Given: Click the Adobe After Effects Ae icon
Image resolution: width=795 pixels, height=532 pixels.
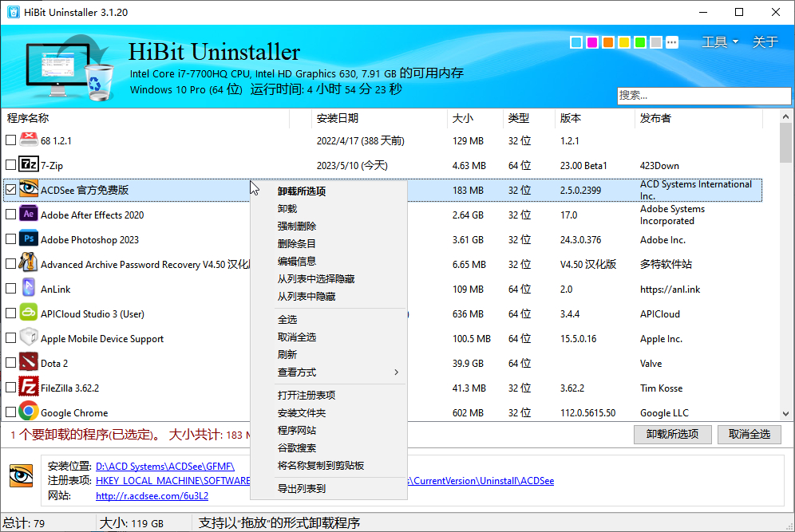Looking at the screenshot, I should click(x=29, y=214).
